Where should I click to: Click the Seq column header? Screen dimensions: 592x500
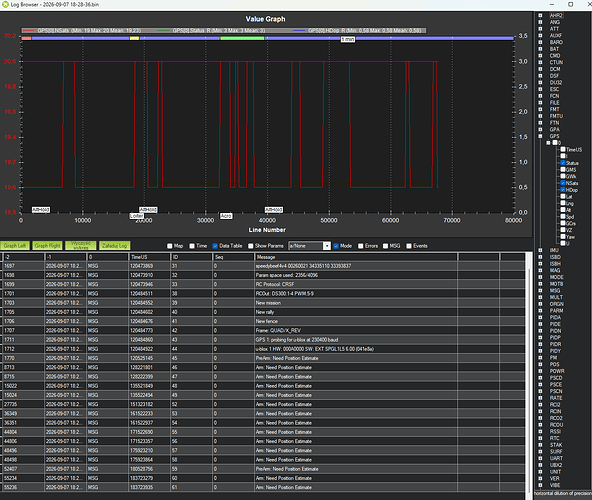click(x=234, y=257)
